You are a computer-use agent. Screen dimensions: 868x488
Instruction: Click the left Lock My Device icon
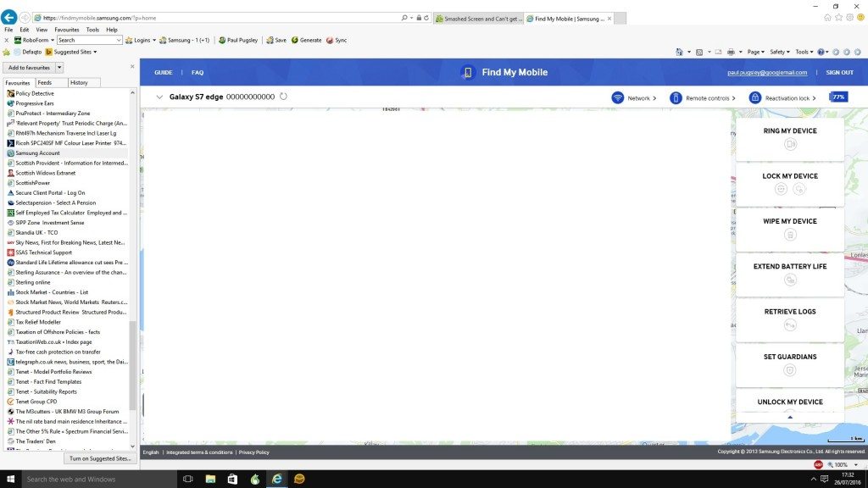coord(781,189)
